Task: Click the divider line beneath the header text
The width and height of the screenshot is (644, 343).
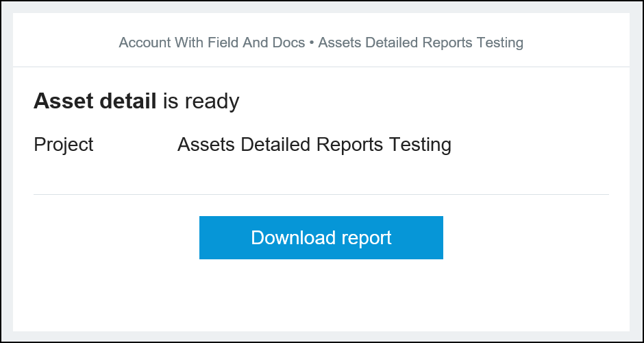Action: coord(321,67)
